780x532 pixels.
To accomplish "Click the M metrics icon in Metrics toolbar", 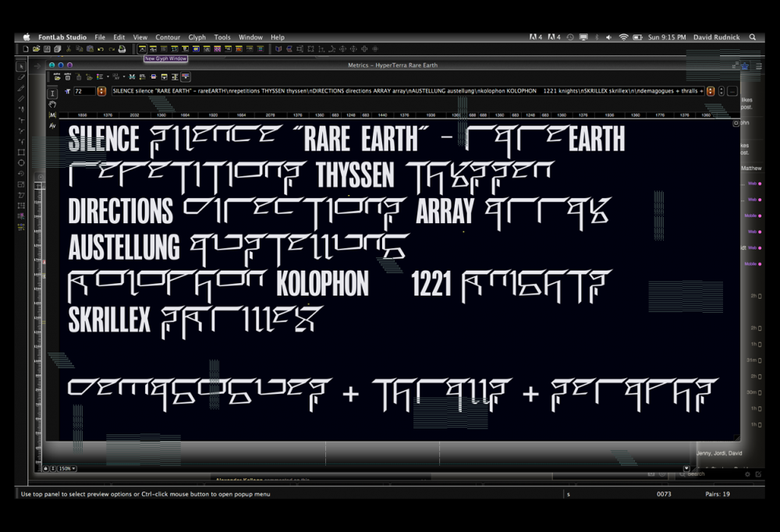I will point(132,76).
